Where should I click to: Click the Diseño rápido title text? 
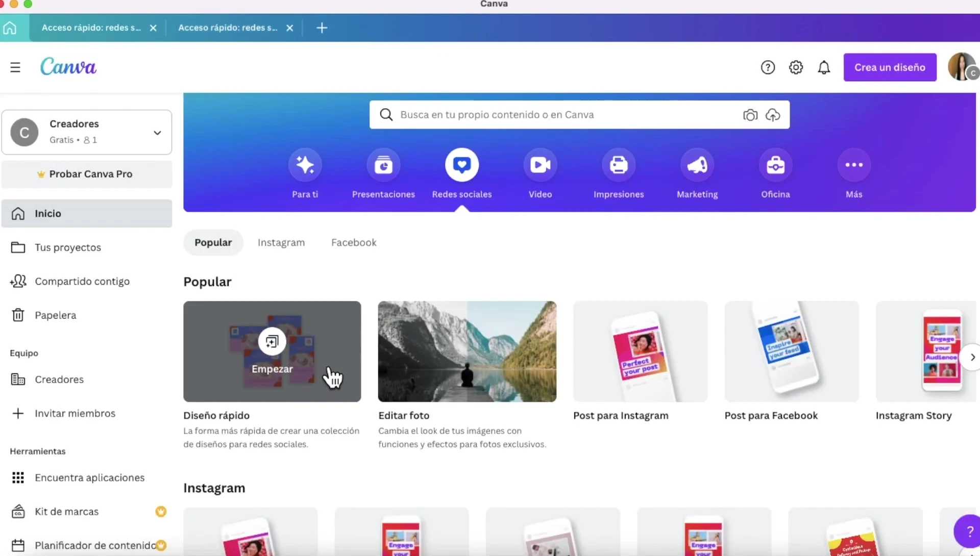[216, 415]
